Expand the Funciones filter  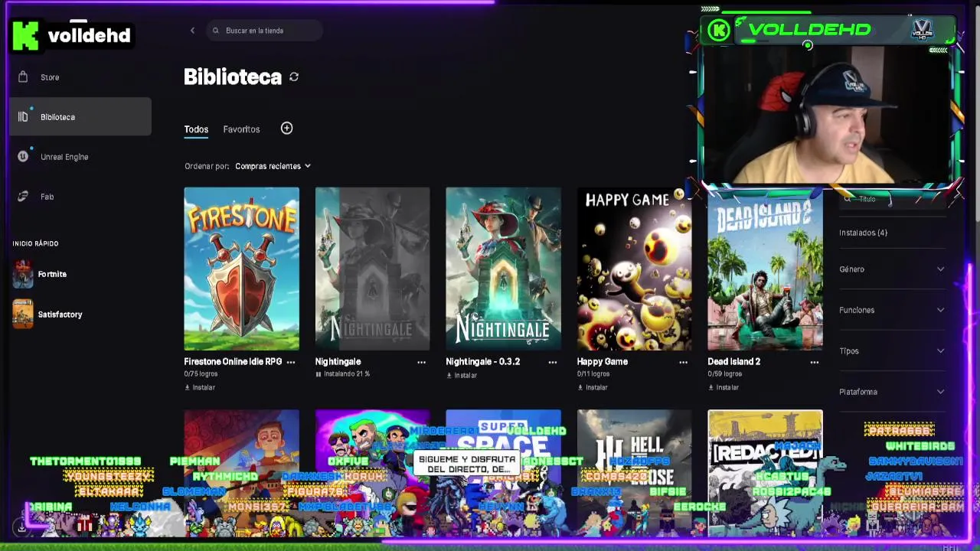point(892,310)
